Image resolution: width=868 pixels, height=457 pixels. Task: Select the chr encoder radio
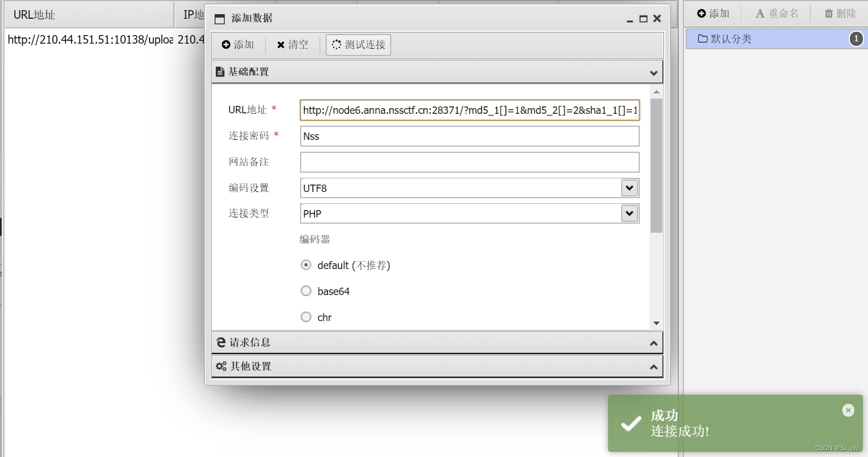306,317
